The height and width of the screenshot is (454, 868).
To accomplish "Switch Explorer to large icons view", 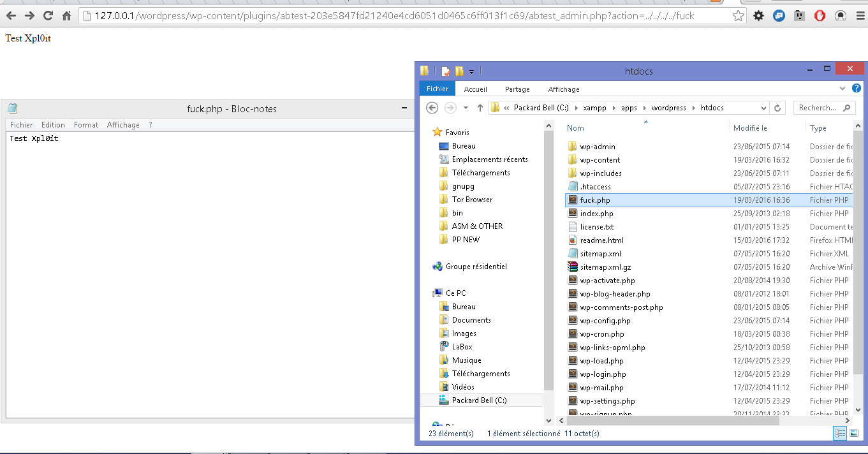I will click(854, 433).
